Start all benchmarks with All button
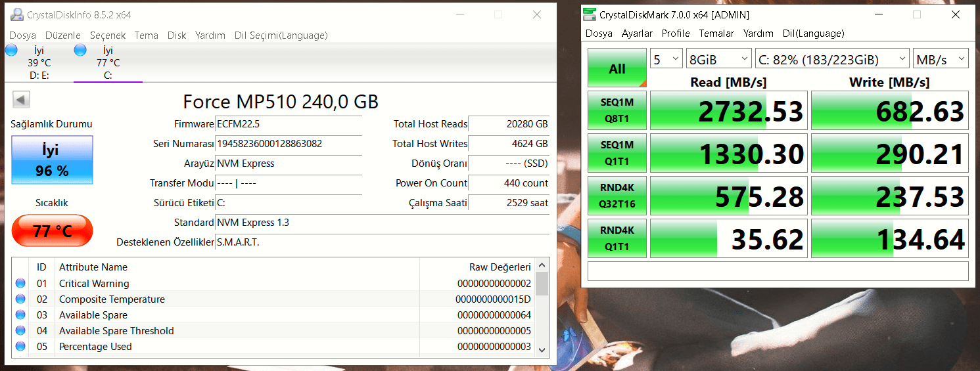980x371 pixels. [x=617, y=68]
